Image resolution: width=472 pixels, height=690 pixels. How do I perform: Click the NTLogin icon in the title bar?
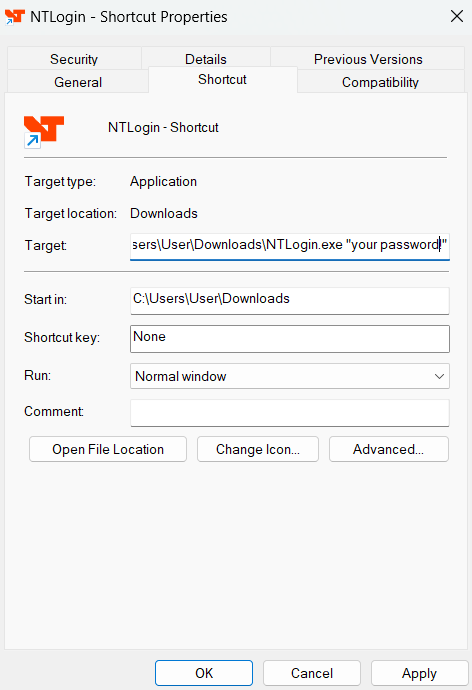coord(15,17)
